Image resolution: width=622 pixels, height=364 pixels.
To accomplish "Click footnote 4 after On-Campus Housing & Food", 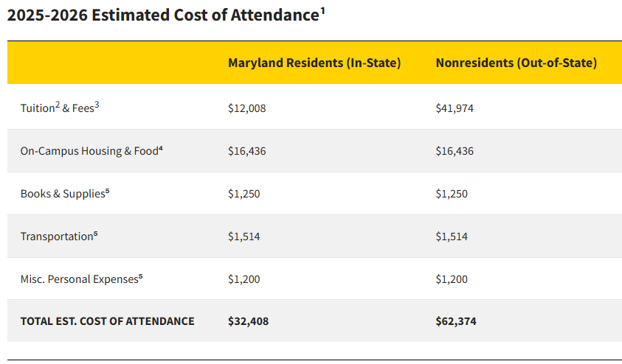I will (161, 148).
